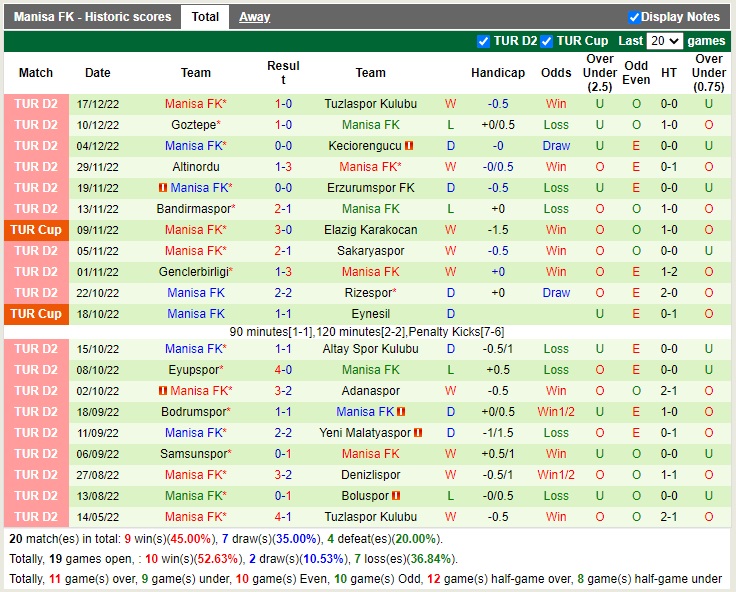The image size is (736, 592).
Task: Click the Date column header
Action: pyautogui.click(x=98, y=73)
